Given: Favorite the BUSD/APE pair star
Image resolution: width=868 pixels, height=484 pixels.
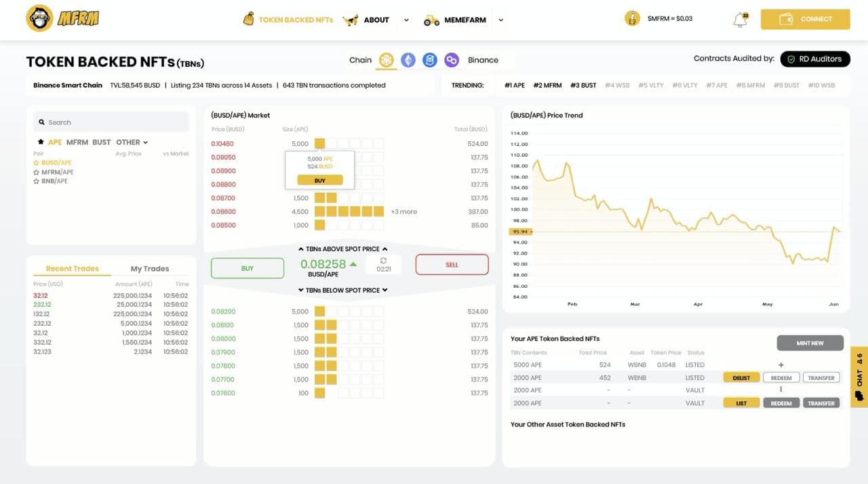Looking at the screenshot, I should point(37,163).
